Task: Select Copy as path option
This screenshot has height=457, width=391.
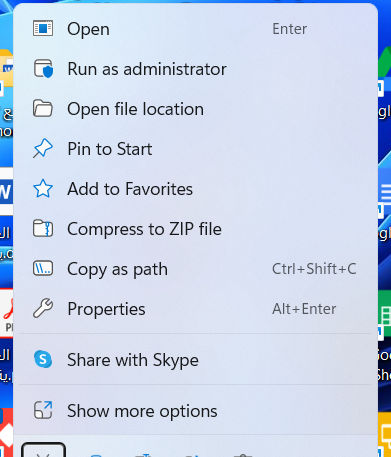Action: [x=195, y=269]
